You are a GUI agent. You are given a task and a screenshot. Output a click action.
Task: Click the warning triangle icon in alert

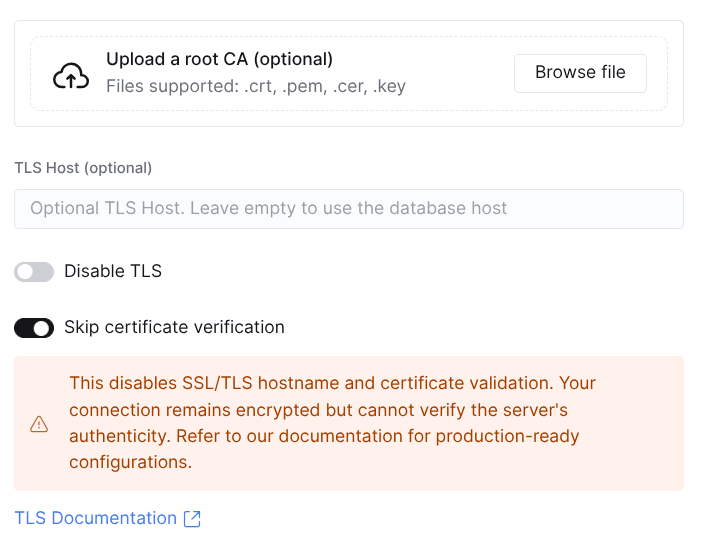pyautogui.click(x=39, y=424)
